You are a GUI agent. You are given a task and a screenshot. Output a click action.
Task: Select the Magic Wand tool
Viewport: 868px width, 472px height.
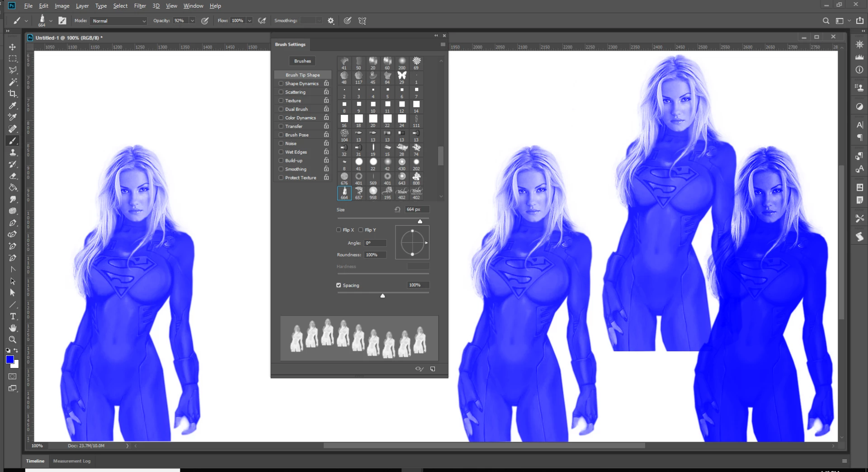point(13,82)
